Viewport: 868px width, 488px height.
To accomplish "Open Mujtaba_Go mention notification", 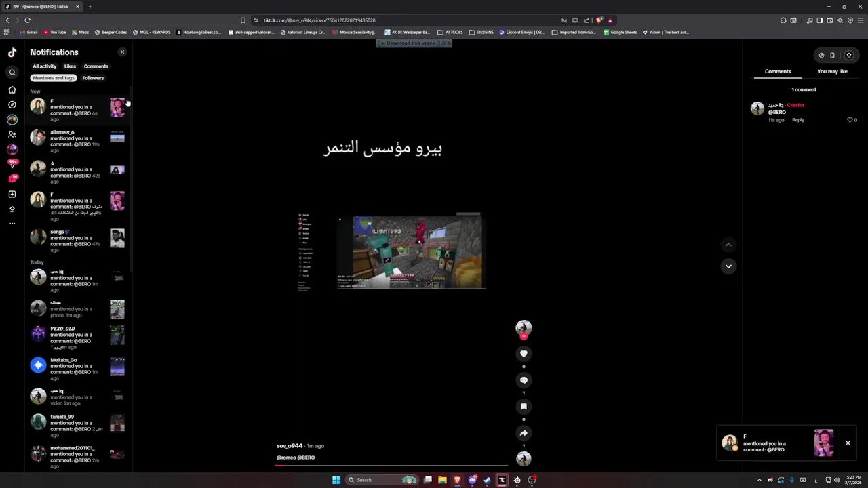I will click(x=77, y=369).
